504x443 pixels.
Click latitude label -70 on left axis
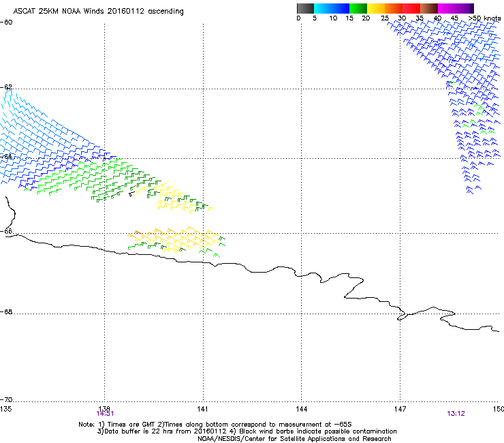pos(6,400)
